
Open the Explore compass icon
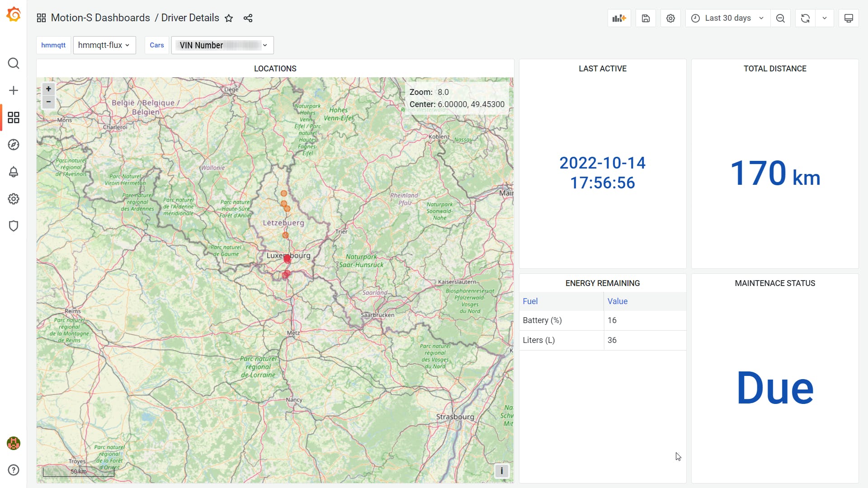pos(14,145)
